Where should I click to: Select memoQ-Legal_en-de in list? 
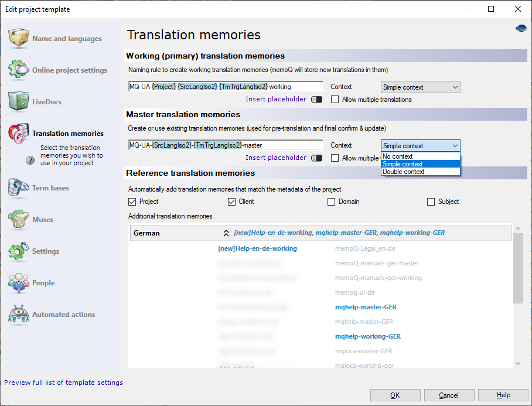[x=365, y=248]
